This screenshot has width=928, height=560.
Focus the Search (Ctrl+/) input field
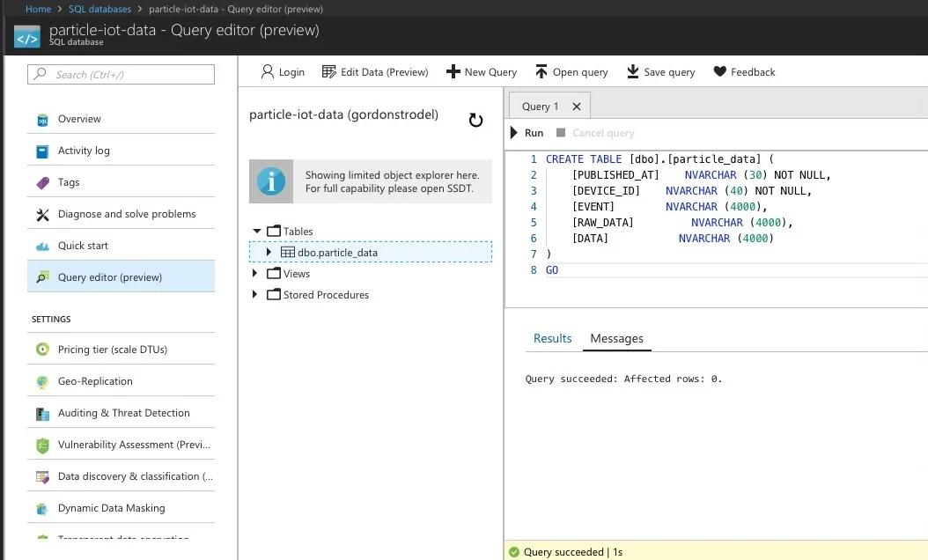[x=121, y=74]
